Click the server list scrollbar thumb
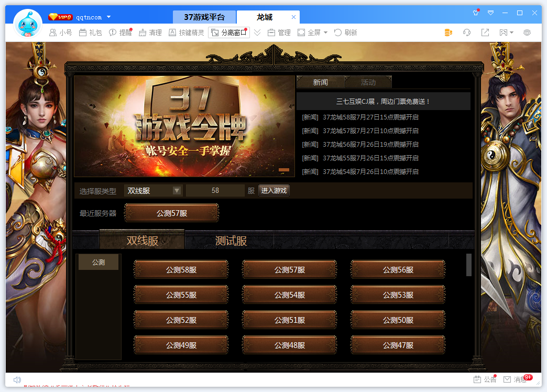This screenshot has height=392, width=547. click(x=469, y=265)
